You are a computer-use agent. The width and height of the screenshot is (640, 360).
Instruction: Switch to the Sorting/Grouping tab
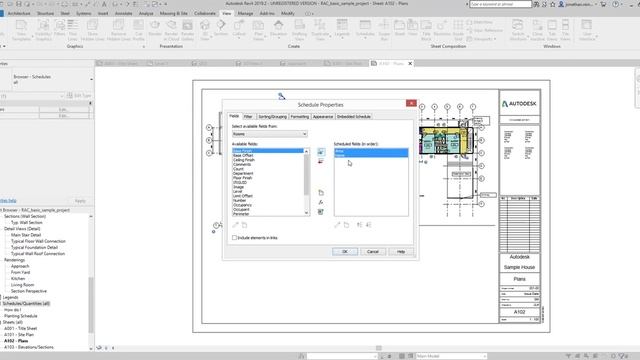point(272,117)
